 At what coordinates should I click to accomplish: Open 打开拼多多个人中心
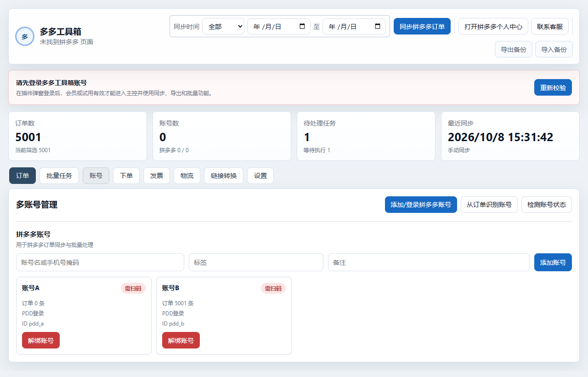point(493,26)
